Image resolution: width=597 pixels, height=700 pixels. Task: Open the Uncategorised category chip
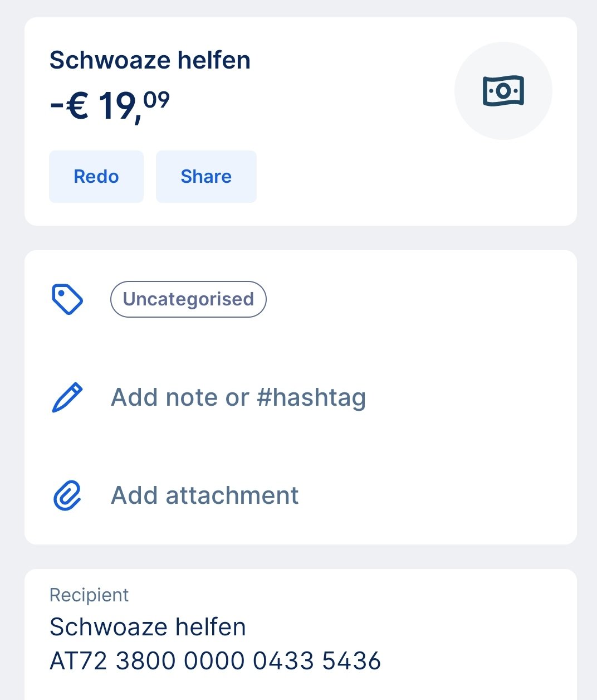pos(188,299)
